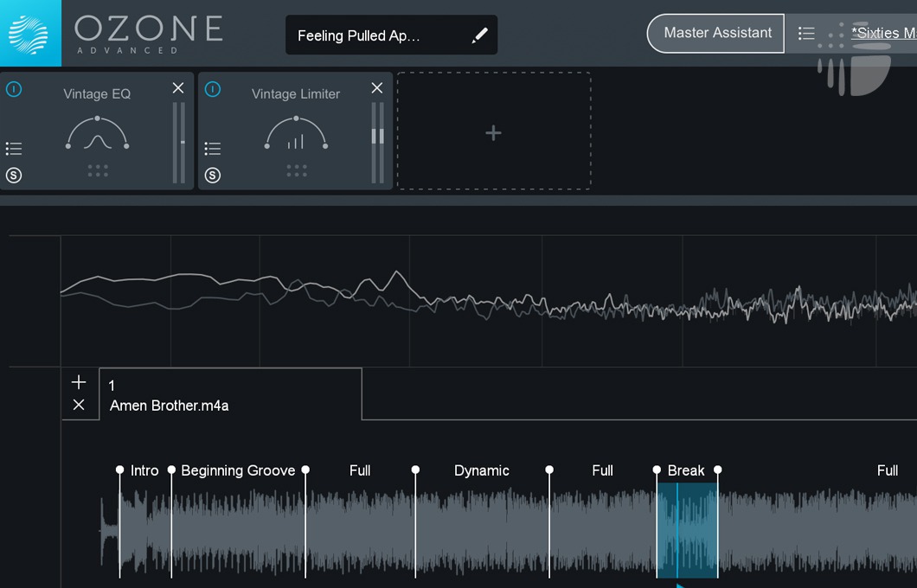Open the preset list icon beside Master Assistant
Screen dimensions: 917x588
[x=806, y=34]
